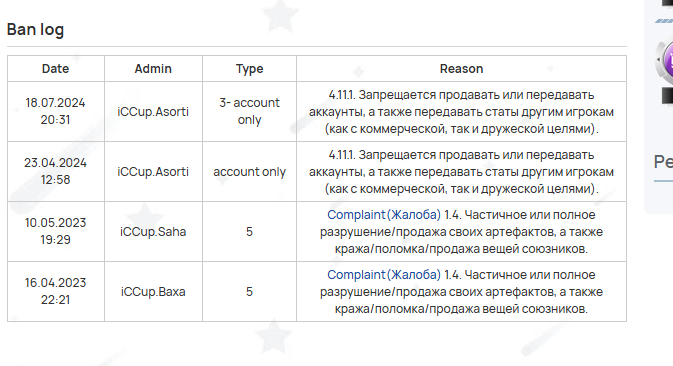This screenshot has width=673, height=366.
Task: Click the date 10.05.2023 19:29 cell
Action: [x=55, y=231]
